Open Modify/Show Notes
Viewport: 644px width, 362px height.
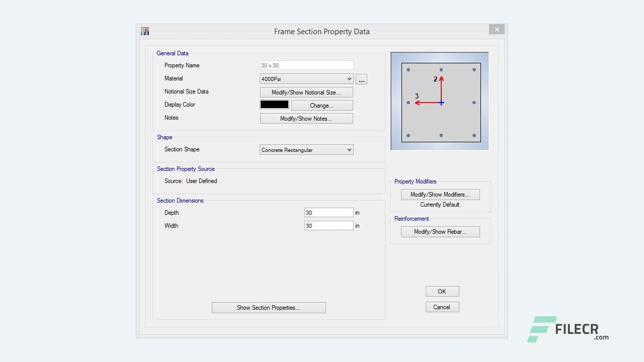pyautogui.click(x=306, y=118)
